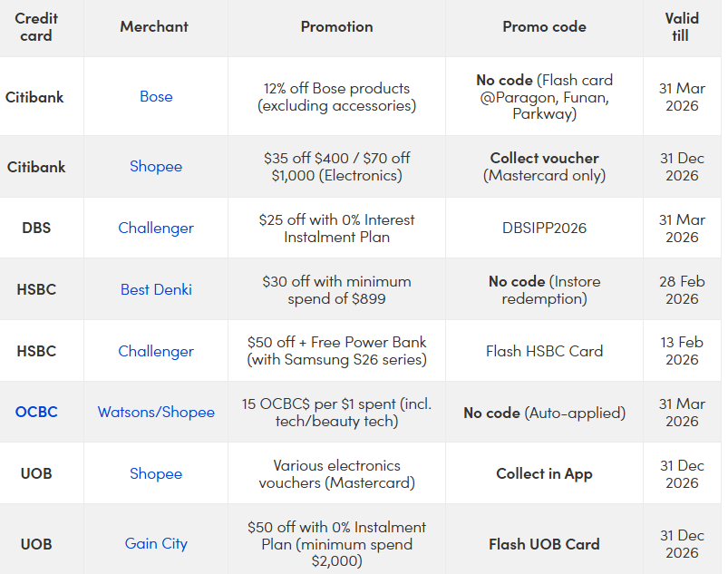Visit the Watsons/Shopee merchant link
Image resolution: width=728 pixels, height=574 pixels.
[156, 412]
